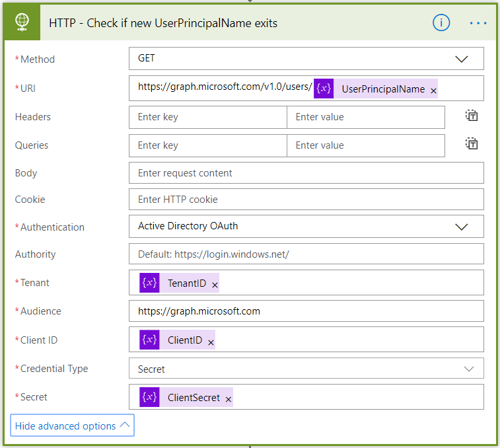Viewport: 500px width, 448px height.
Task: Remove the TenantID token
Action: 215,285
